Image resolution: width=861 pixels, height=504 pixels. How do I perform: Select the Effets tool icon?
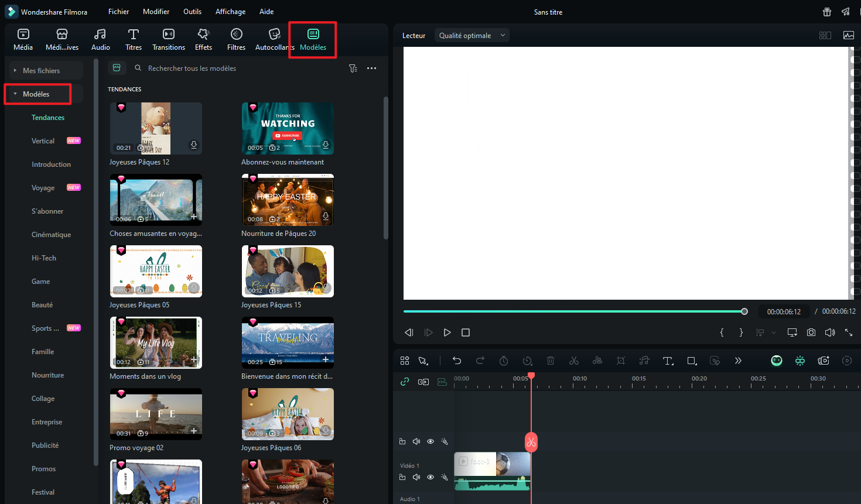click(203, 39)
